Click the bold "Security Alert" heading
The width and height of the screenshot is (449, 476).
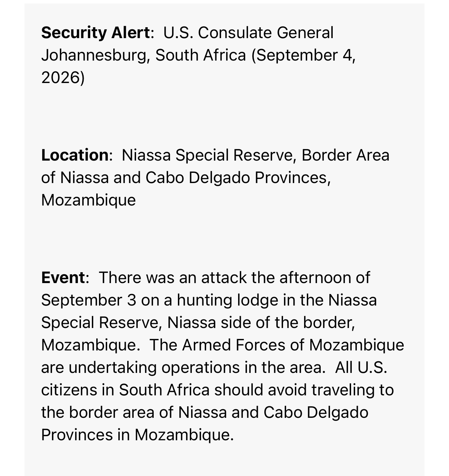95,33
